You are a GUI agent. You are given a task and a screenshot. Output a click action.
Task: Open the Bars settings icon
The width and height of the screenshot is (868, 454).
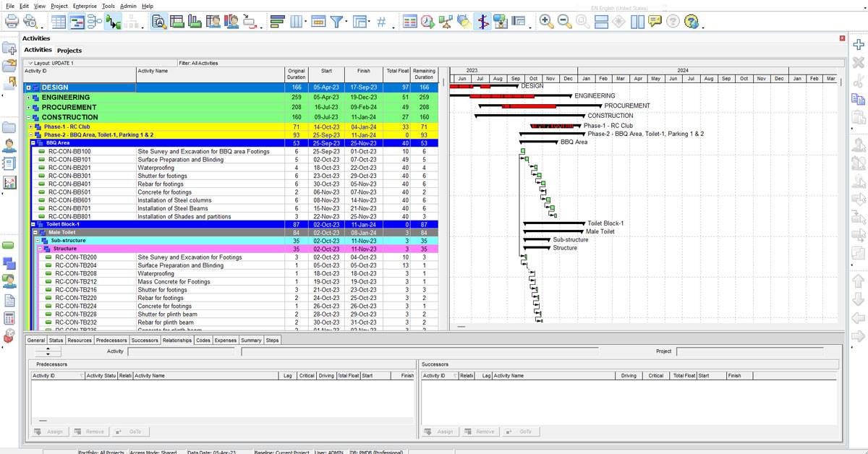pyautogui.click(x=277, y=22)
